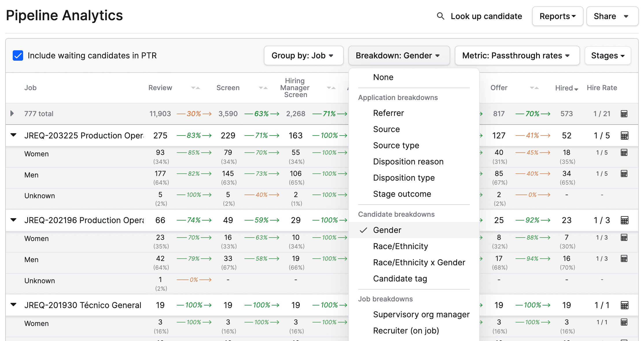Screen dimensions: 644x341
Task: Open the Group by: Job dropdown
Action: click(303, 55)
